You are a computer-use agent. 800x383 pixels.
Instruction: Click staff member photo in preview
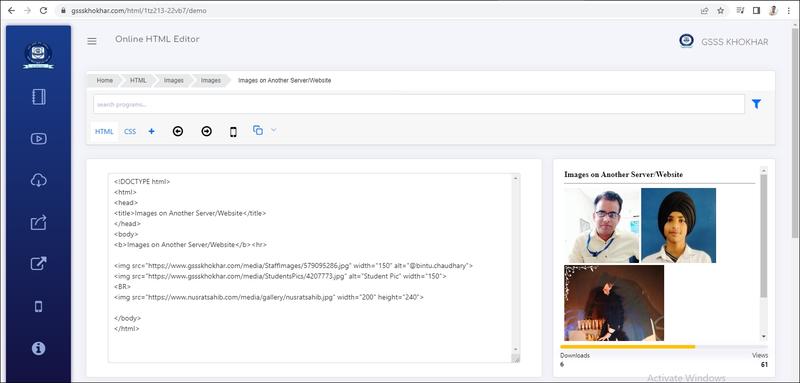(602, 225)
